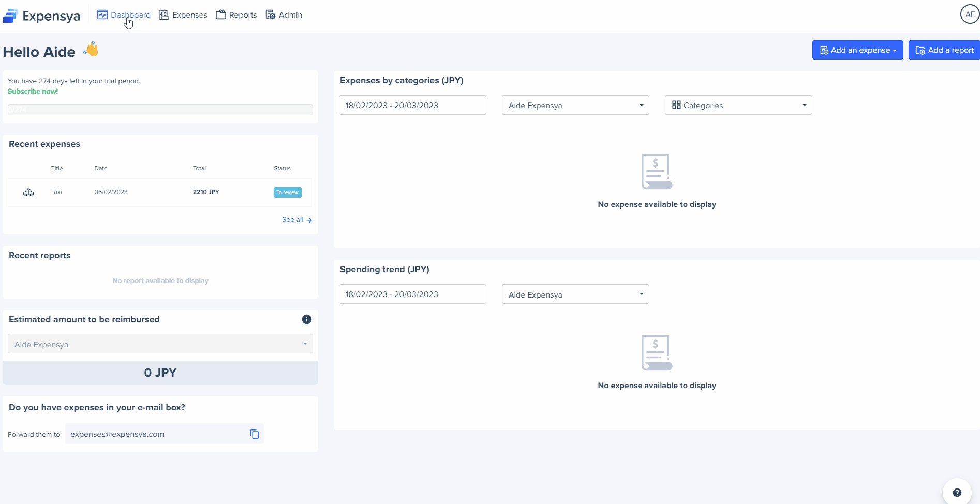Copy the expenses email address icon
The image size is (980, 504).
(x=254, y=434)
